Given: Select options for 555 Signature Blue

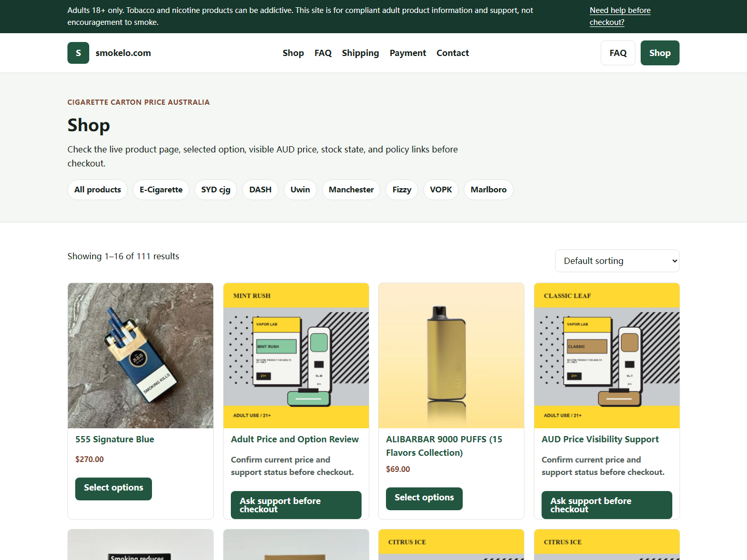Looking at the screenshot, I should pyautogui.click(x=114, y=489).
